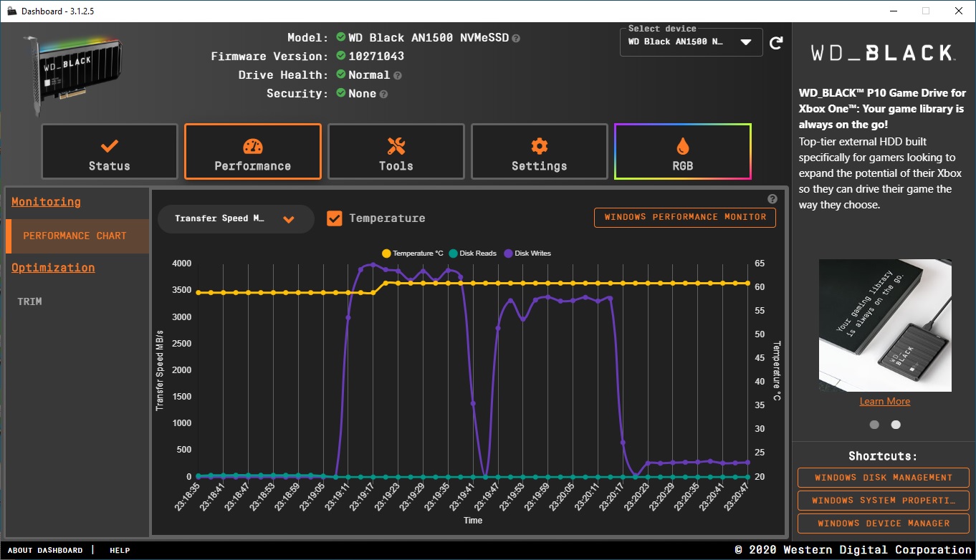Screen dimensions: 976x560
Task: Click the help icon beside Model name
Action: pos(516,38)
